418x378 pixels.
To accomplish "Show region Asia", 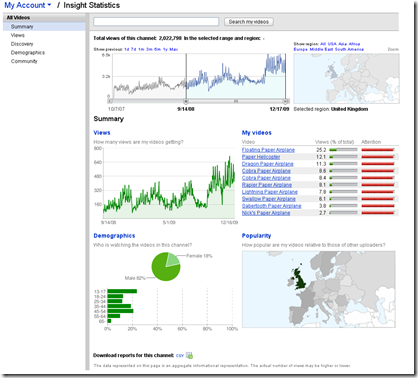I will pos(343,44).
